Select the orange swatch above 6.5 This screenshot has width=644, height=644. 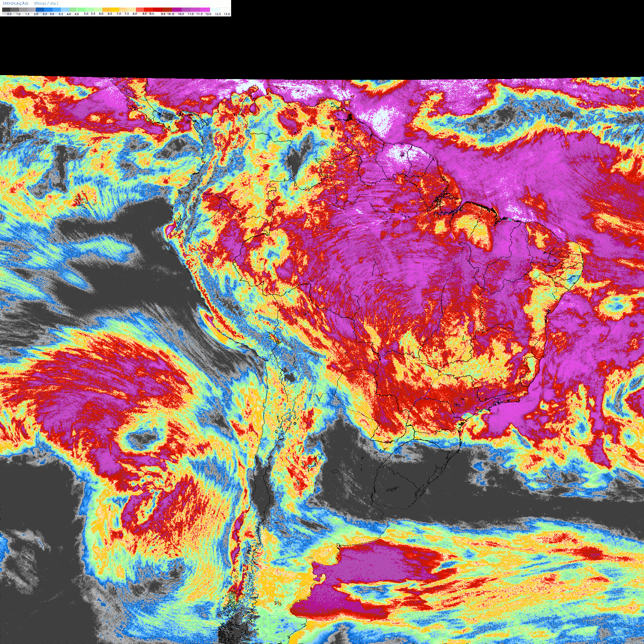click(106, 10)
